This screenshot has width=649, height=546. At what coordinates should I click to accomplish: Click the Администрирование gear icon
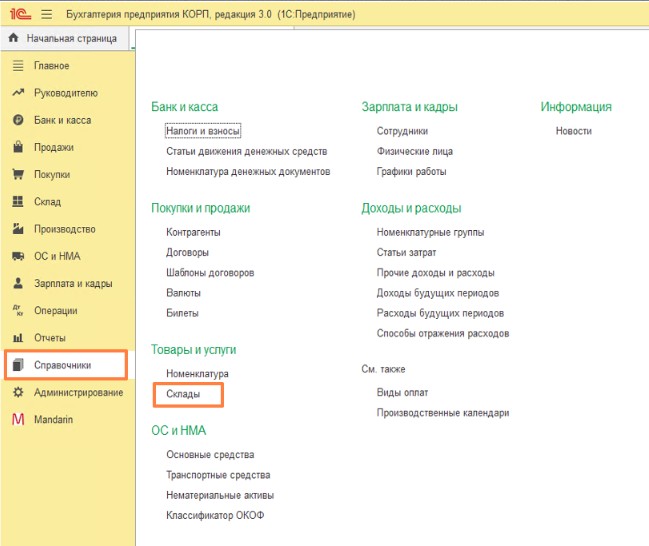click(x=18, y=392)
